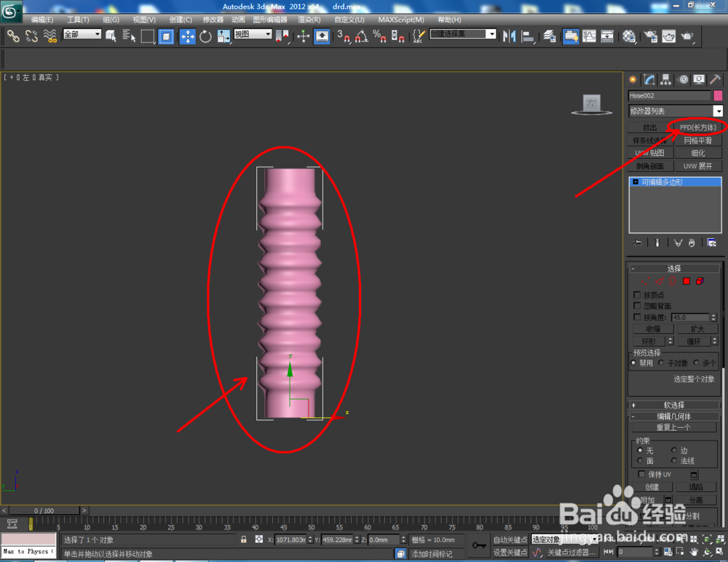The height and width of the screenshot is (562, 728).
Task: Choose the Rectangular Selection Region tool
Action: tap(148, 36)
